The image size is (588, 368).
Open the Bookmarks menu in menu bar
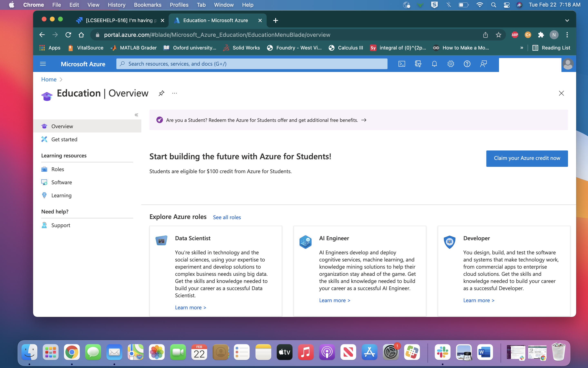pyautogui.click(x=147, y=5)
